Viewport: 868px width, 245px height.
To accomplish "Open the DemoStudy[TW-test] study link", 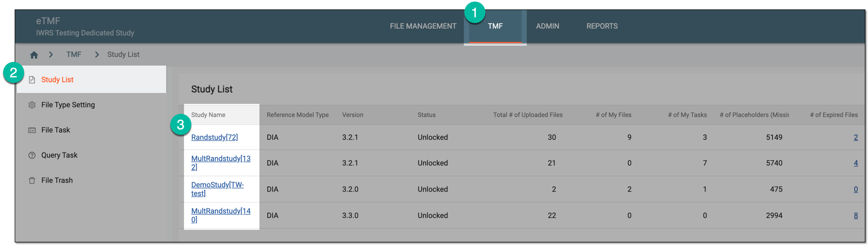I will (217, 189).
